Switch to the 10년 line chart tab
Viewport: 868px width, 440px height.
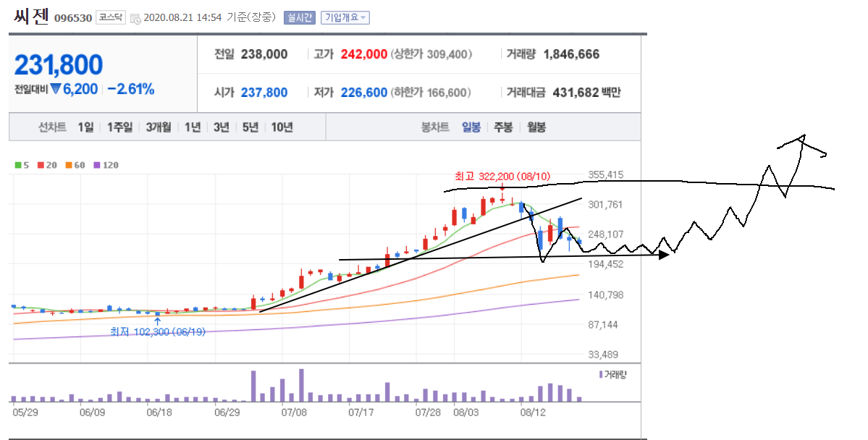tap(282, 127)
